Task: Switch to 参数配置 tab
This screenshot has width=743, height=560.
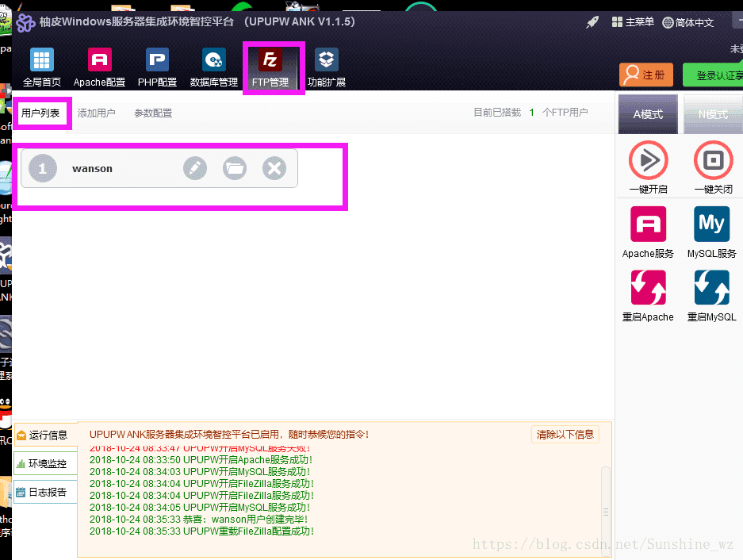Action: coord(153,113)
